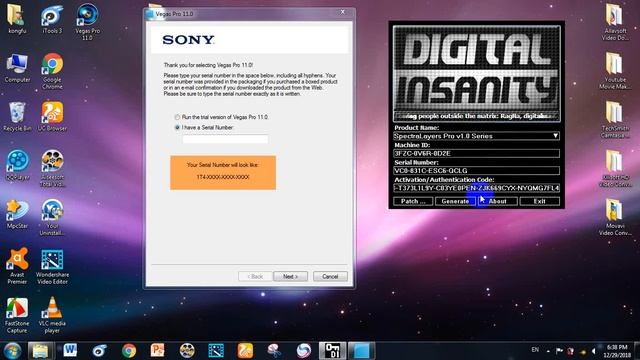This screenshot has width=640, height=360.
Task: Open File Explorer from taskbar
Action: [x=40, y=351]
